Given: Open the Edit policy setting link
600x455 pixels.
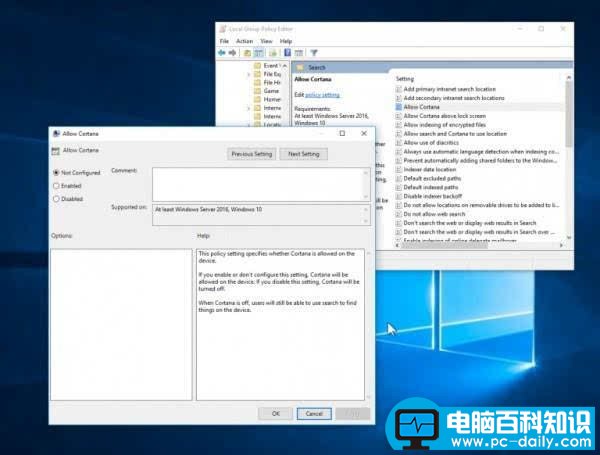Looking at the screenshot, I should 322,95.
